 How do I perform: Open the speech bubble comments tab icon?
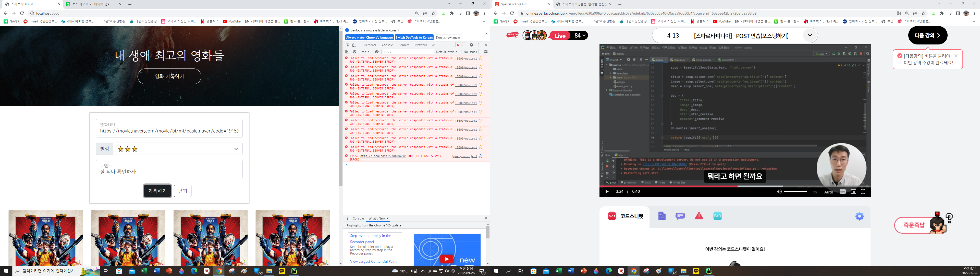(680, 216)
